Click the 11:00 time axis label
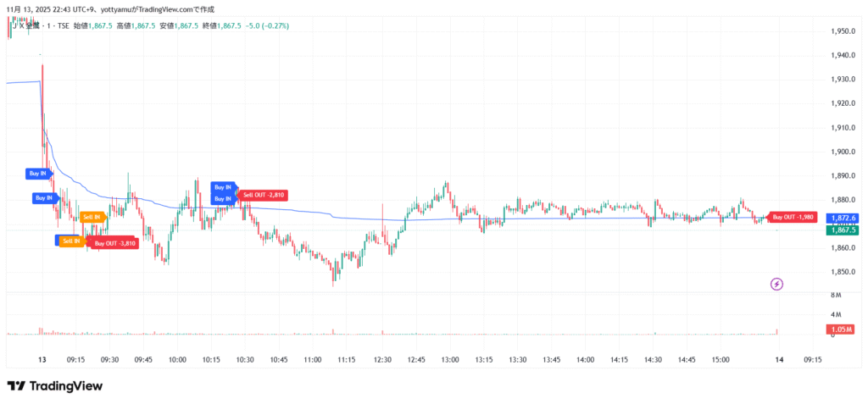 click(x=314, y=360)
